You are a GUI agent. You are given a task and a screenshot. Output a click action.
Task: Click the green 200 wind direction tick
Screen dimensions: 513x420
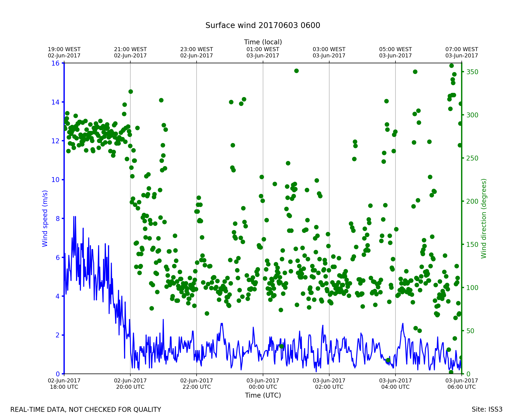[x=472, y=201]
